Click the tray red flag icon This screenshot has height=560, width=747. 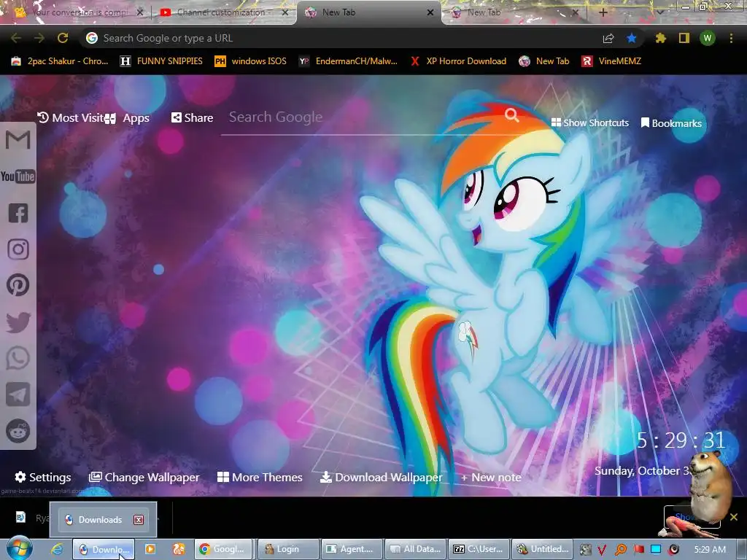pyautogui.click(x=639, y=550)
